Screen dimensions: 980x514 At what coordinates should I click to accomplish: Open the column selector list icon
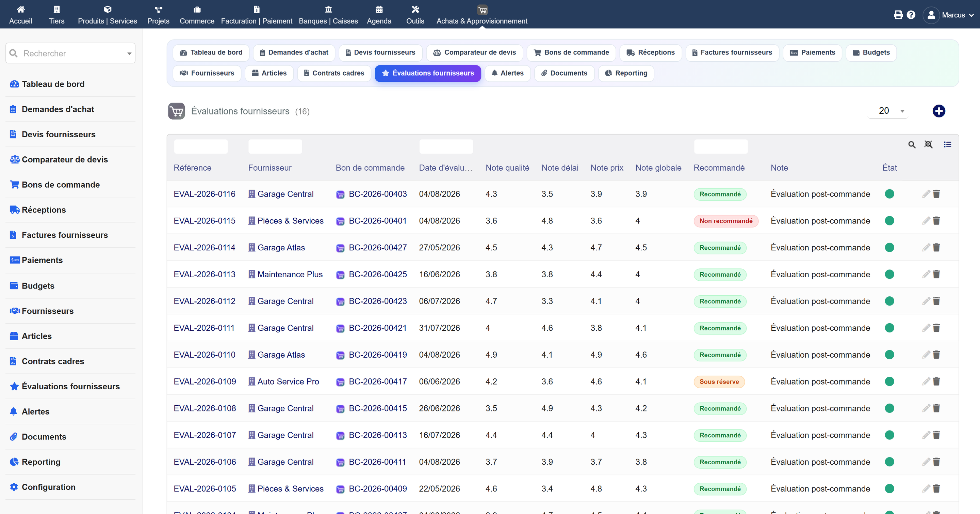click(x=947, y=144)
